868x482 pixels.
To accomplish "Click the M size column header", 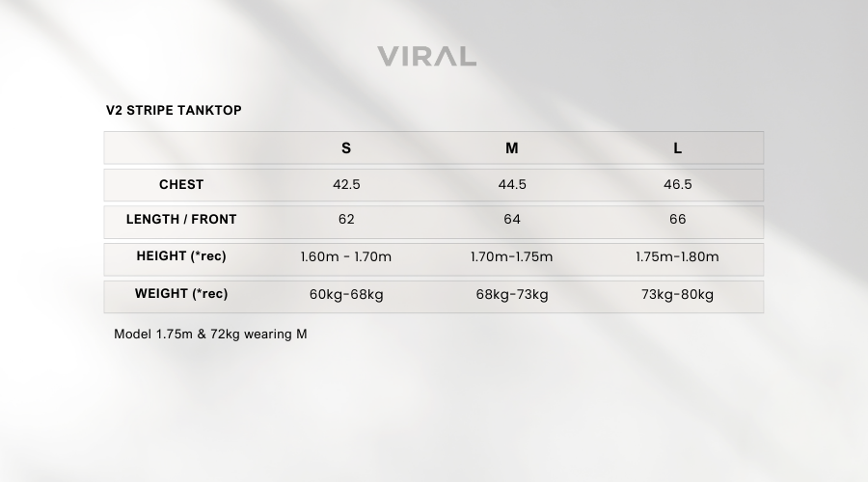I will click(511, 148).
